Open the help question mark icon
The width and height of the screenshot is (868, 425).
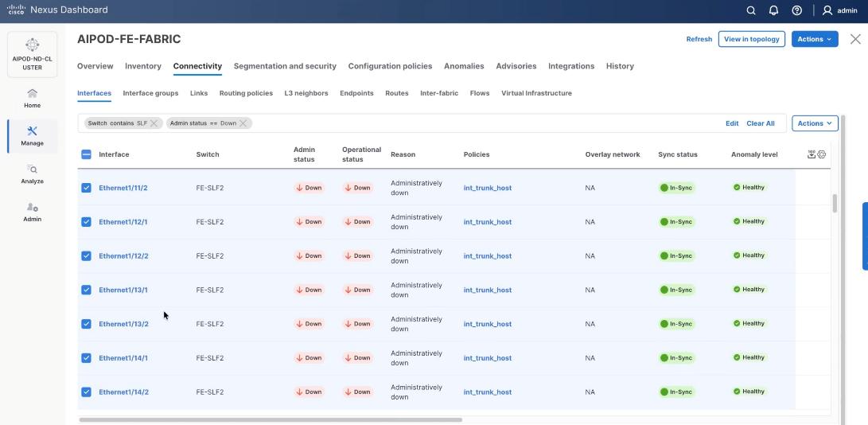coord(796,10)
